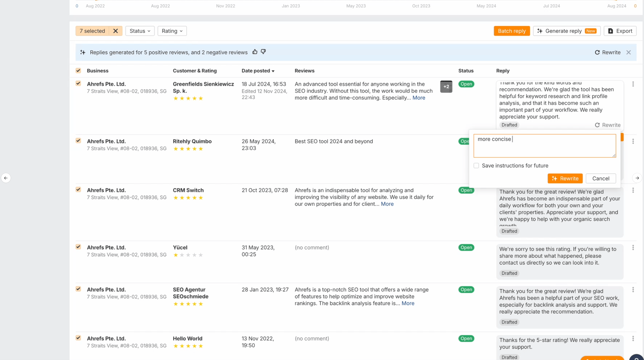Toggle the select-all checkbox in header
The width and height of the screenshot is (644, 360).
(x=78, y=71)
